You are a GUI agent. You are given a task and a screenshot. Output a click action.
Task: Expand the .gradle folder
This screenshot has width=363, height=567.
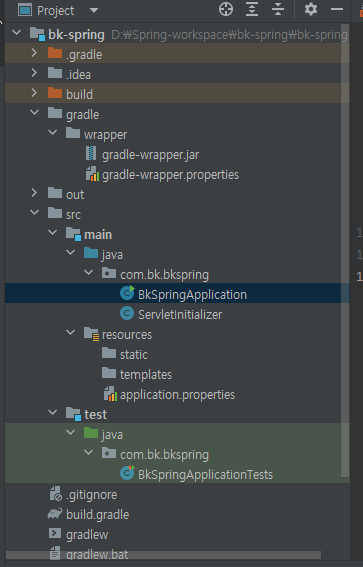click(34, 53)
